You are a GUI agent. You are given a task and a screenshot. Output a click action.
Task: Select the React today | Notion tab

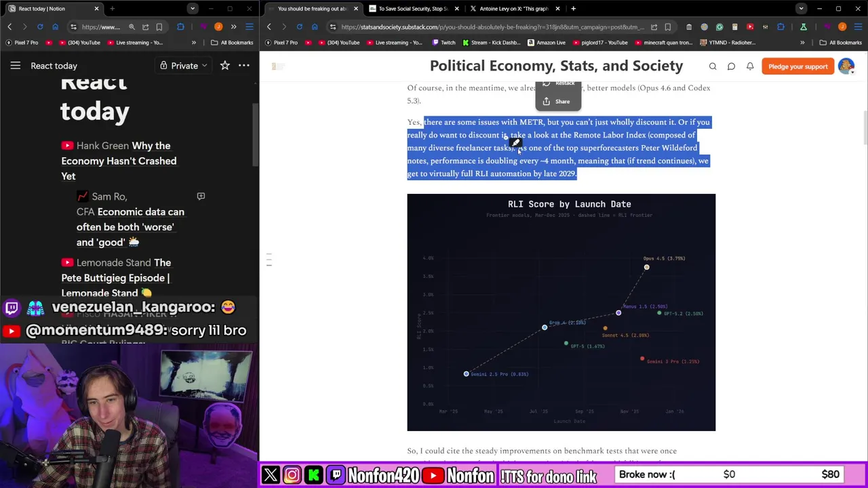tap(54, 9)
